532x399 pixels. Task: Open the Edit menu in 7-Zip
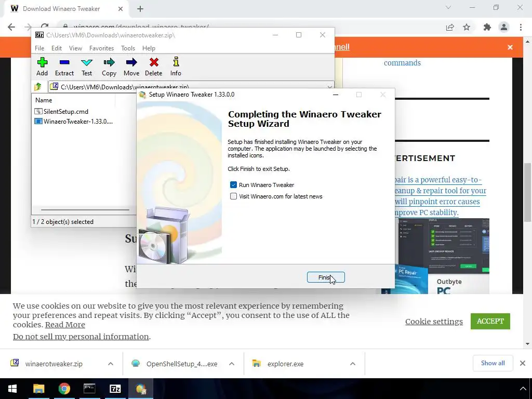56,48
